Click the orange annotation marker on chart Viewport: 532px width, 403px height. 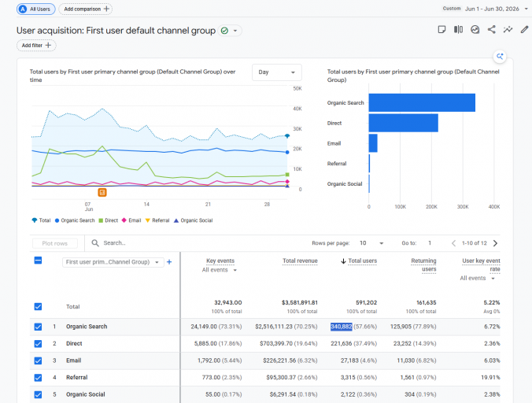pyautogui.click(x=102, y=192)
